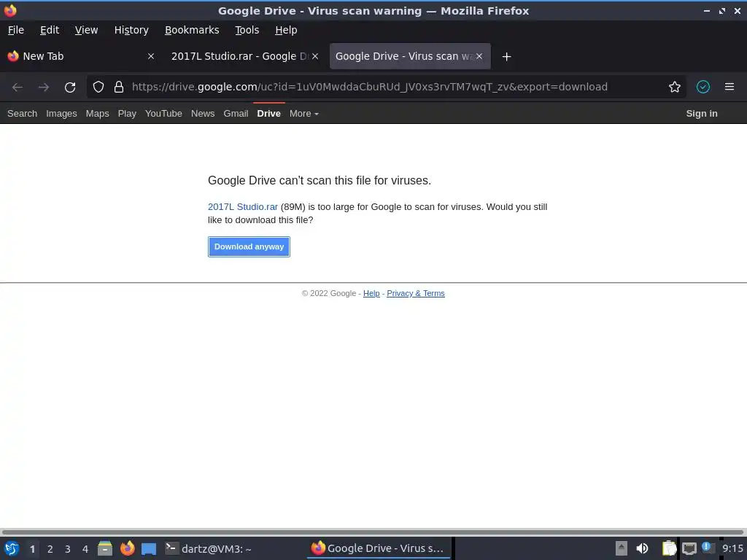Go forward to the next page
Image resolution: width=747 pixels, height=560 pixels.
tap(44, 87)
